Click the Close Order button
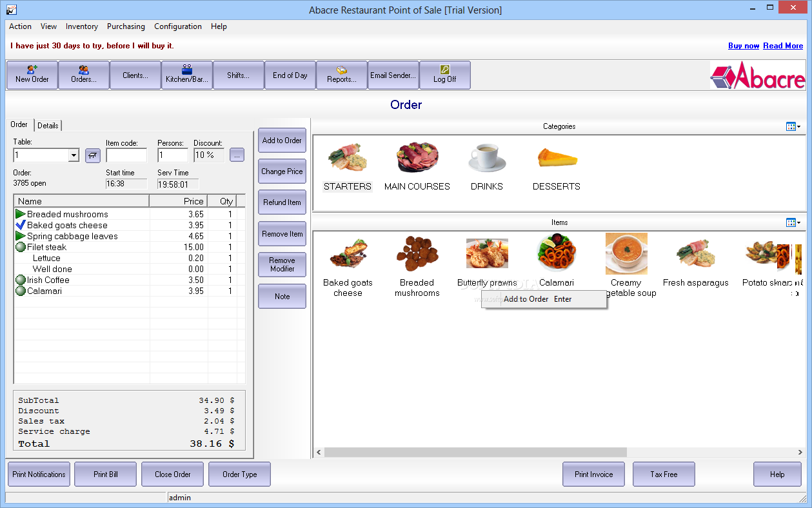Viewport: 812px width, 508px height. pyautogui.click(x=173, y=474)
